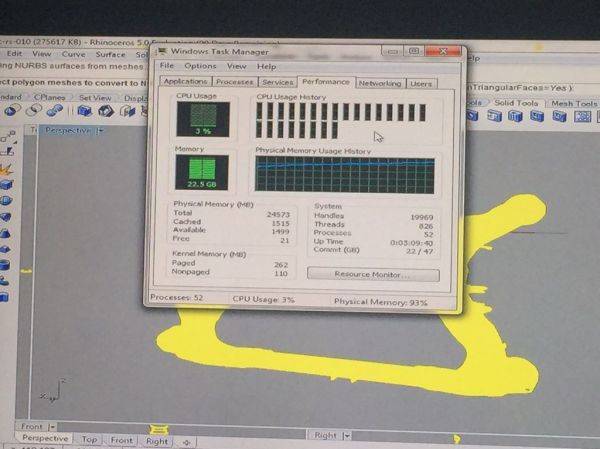The image size is (600, 449).
Task: Click the box-with-blue-panel toolbar icon
Action: tap(127, 112)
